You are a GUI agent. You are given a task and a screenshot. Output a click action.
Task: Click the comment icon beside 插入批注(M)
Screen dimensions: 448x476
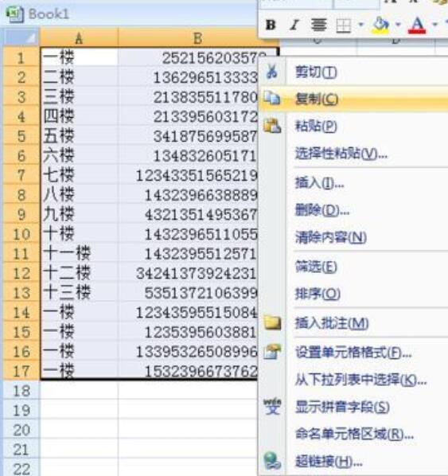[x=272, y=322]
